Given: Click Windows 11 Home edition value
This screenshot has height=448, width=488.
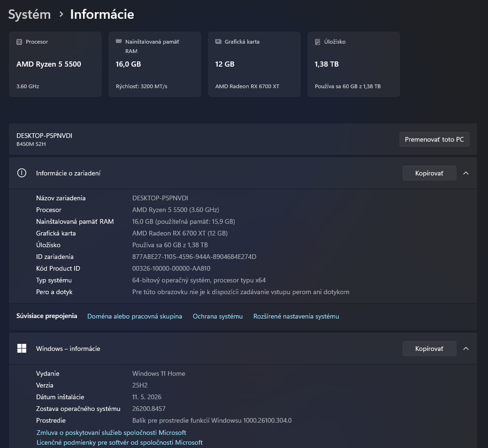Looking at the screenshot, I should click(x=159, y=373).
